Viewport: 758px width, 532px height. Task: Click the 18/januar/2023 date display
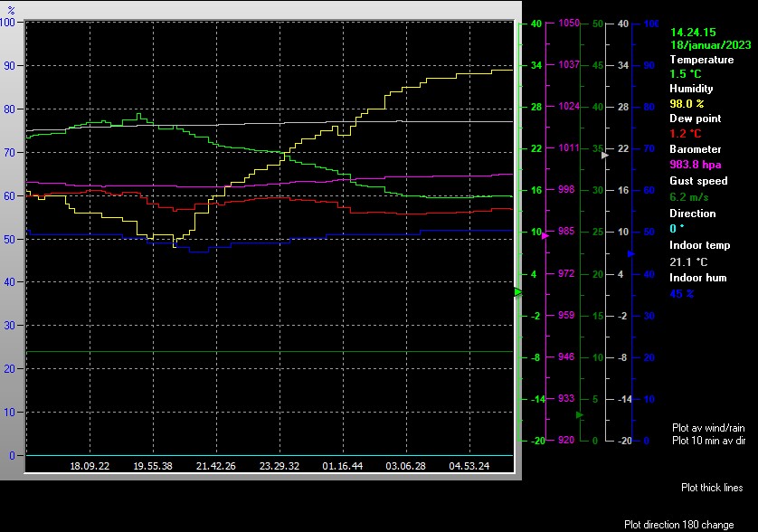pos(710,44)
